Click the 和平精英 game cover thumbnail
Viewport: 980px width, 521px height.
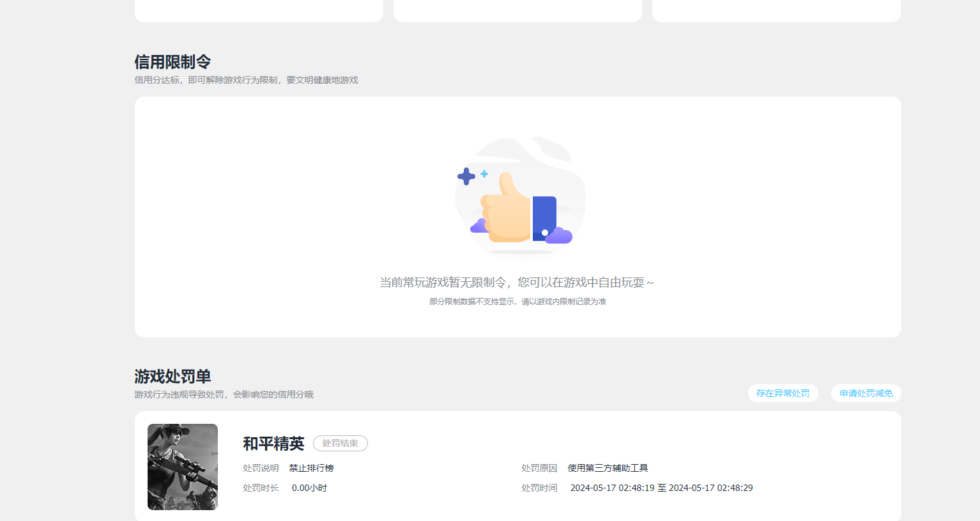pos(182,467)
